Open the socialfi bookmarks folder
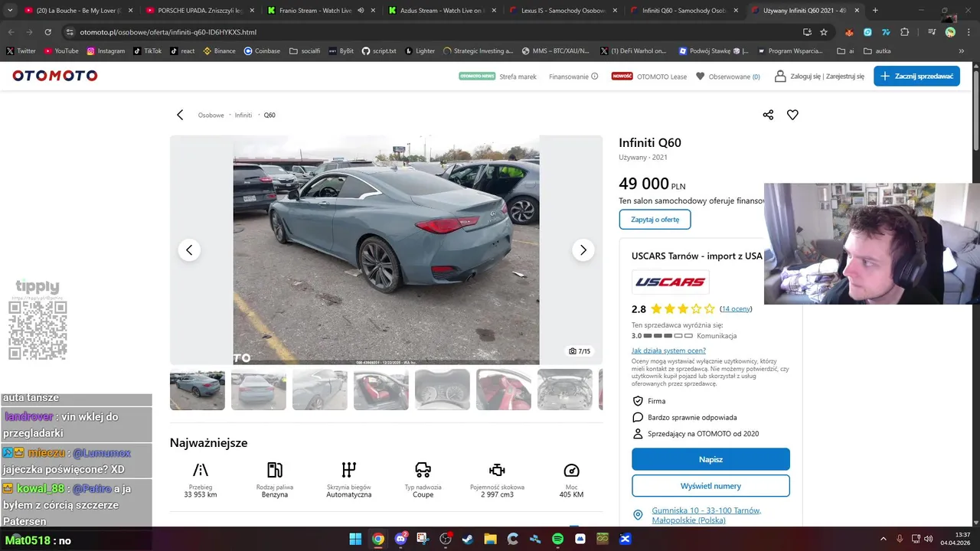Screen dimensions: 980x551 (305, 51)
